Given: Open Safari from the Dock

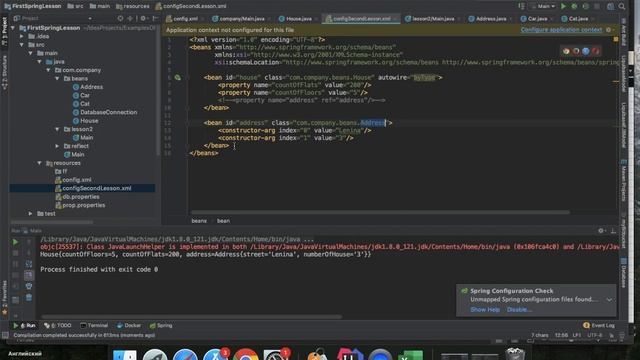Looking at the screenshot, I should (185, 355).
